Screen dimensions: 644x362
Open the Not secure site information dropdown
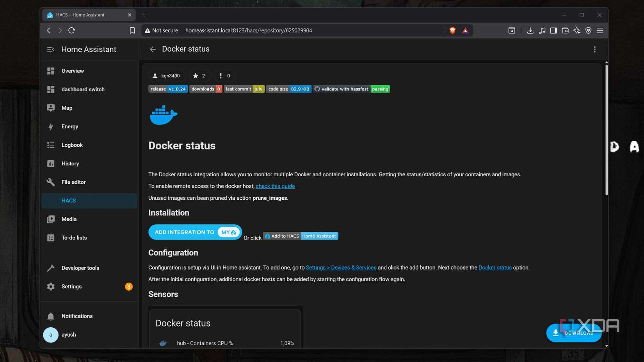pos(161,30)
